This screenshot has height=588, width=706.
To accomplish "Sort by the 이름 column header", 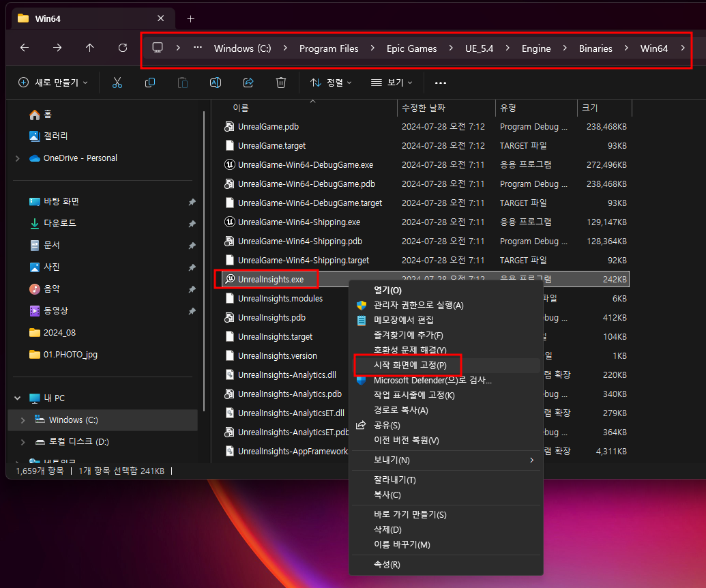I will [x=240, y=108].
